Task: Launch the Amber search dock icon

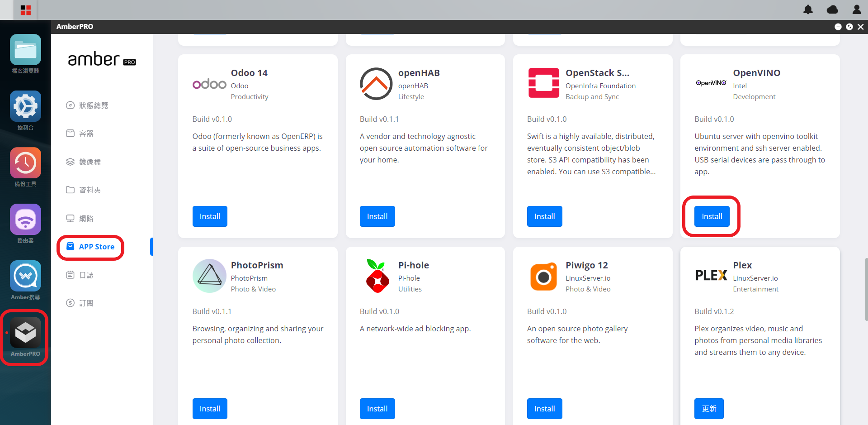Action: click(x=25, y=276)
